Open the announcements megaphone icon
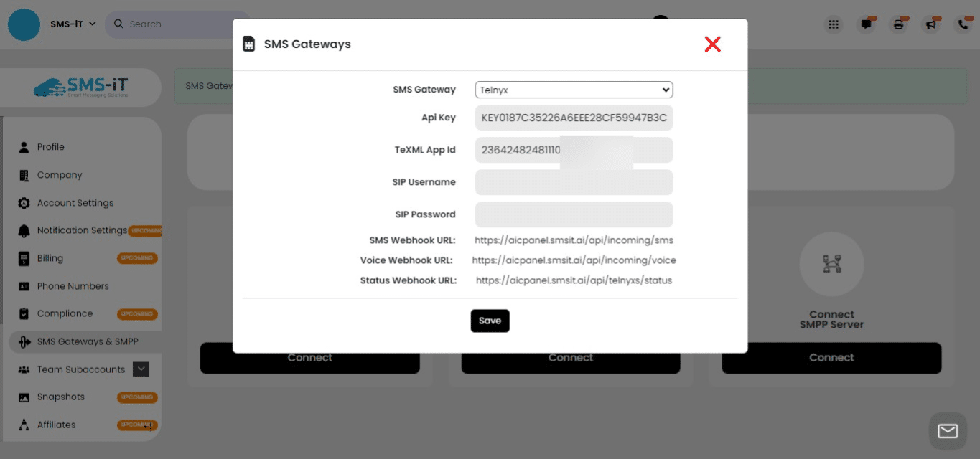Viewport: 980px width, 459px height. tap(931, 24)
